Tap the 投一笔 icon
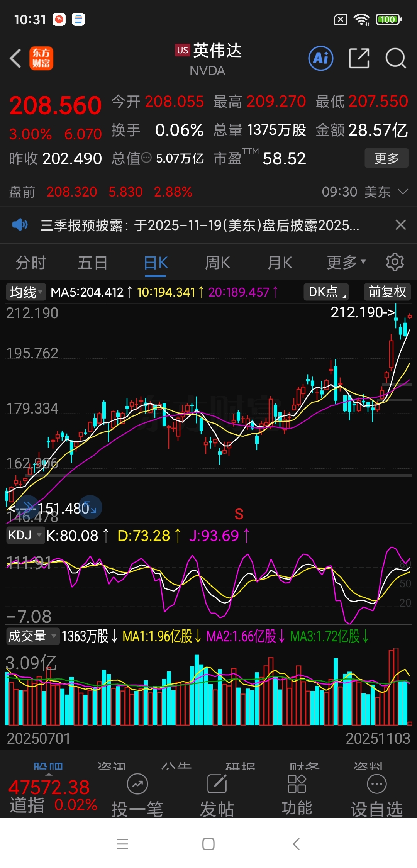 click(x=137, y=784)
